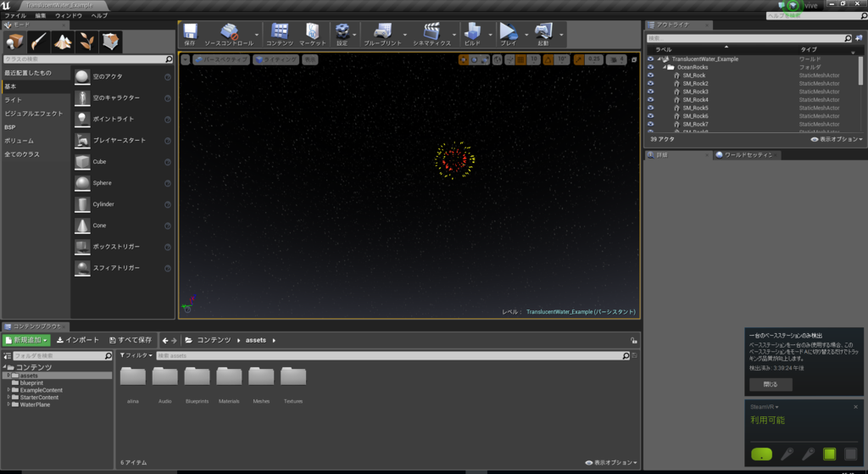
Task: Open the Edit (編集) menu
Action: [41, 15]
